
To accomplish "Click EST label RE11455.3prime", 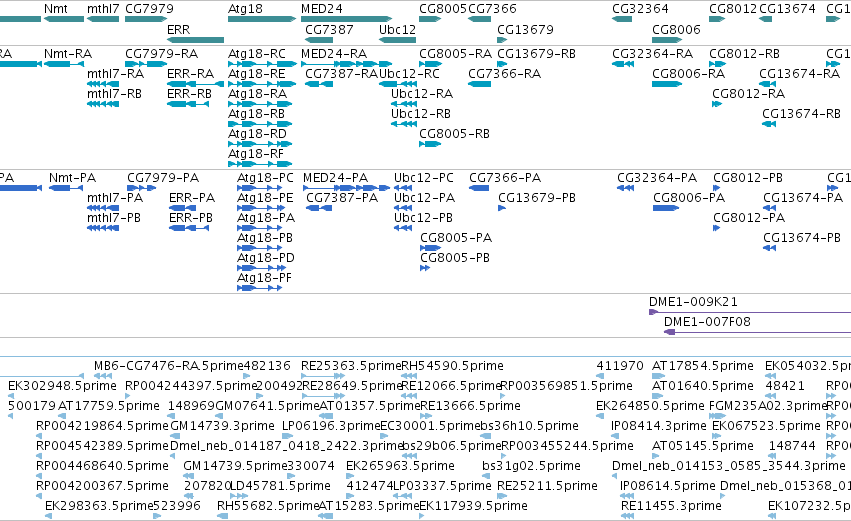I will [671, 506].
